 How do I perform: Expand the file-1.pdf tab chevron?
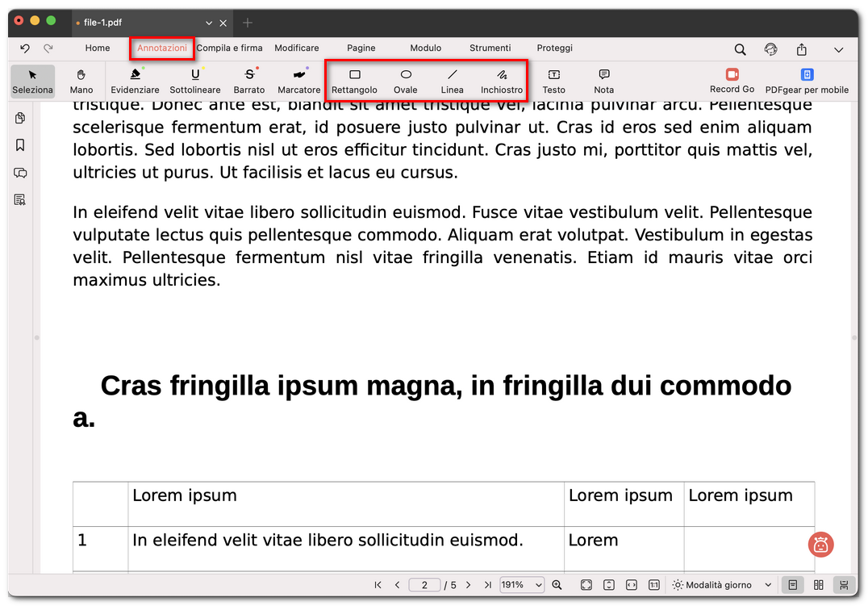(209, 23)
